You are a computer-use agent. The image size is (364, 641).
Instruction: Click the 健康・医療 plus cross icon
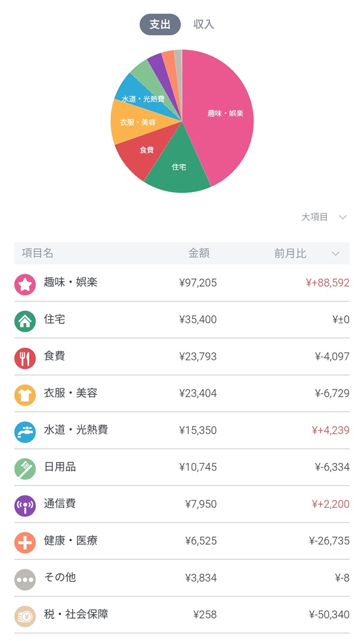tap(26, 541)
